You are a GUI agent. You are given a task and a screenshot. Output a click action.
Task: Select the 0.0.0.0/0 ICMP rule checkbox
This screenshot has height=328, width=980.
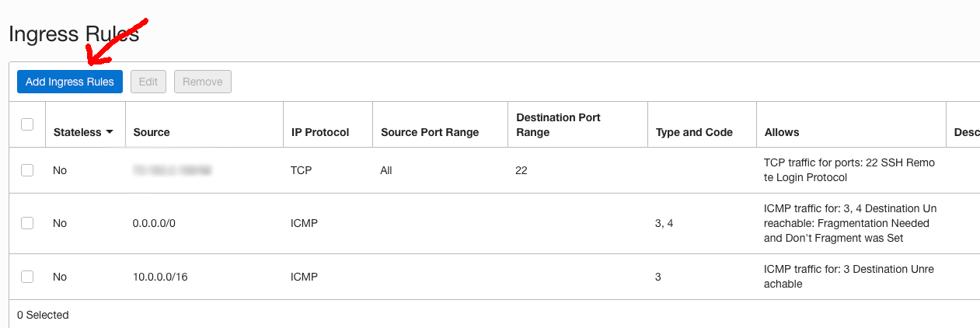tap(27, 223)
